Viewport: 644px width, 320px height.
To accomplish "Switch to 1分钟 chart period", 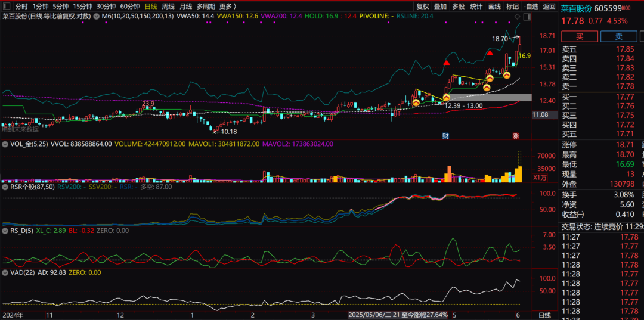I will (x=41, y=6).
